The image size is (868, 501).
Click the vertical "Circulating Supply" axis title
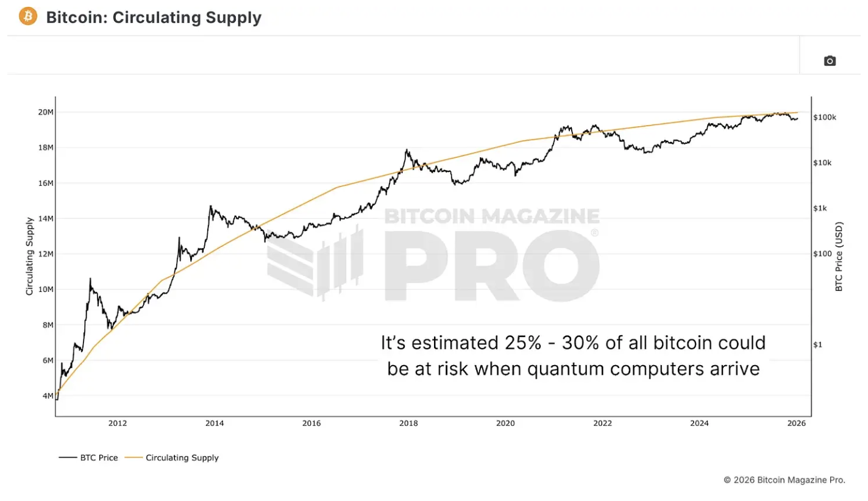(29, 256)
